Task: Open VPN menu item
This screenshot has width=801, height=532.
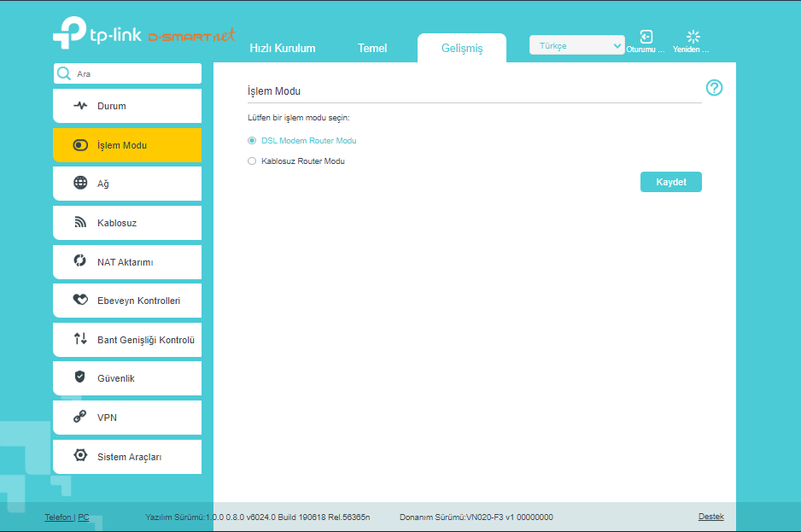Action: pyautogui.click(x=127, y=418)
